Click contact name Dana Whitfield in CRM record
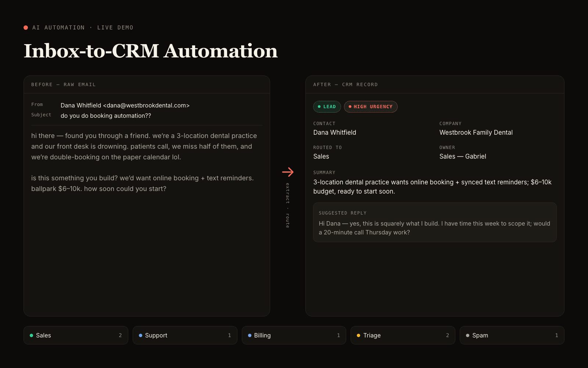The height and width of the screenshot is (368, 588). pos(335,132)
